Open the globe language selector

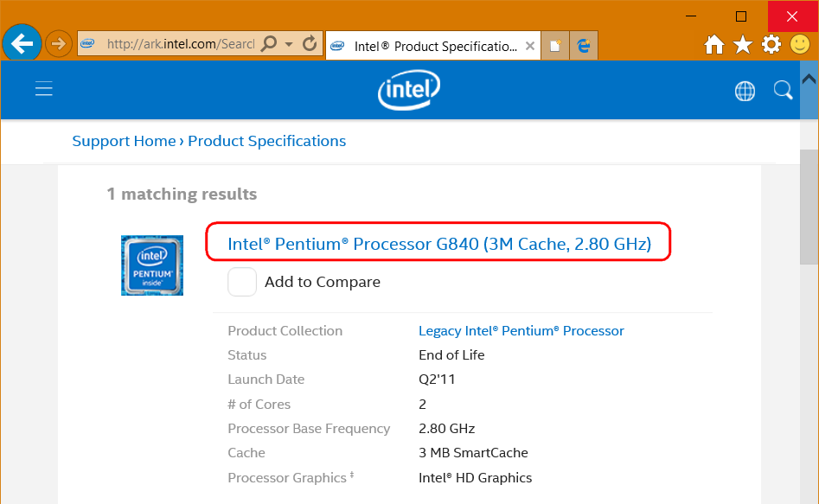click(745, 91)
